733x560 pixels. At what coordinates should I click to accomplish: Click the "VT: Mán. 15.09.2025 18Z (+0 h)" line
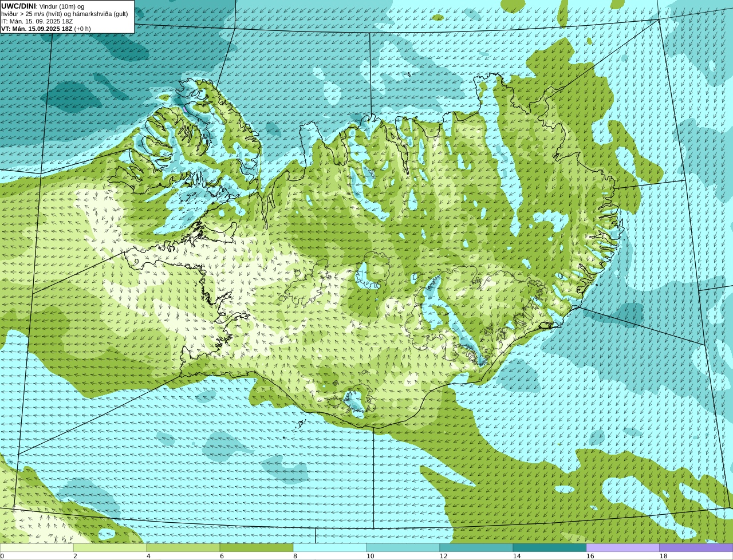pyautogui.click(x=46, y=29)
